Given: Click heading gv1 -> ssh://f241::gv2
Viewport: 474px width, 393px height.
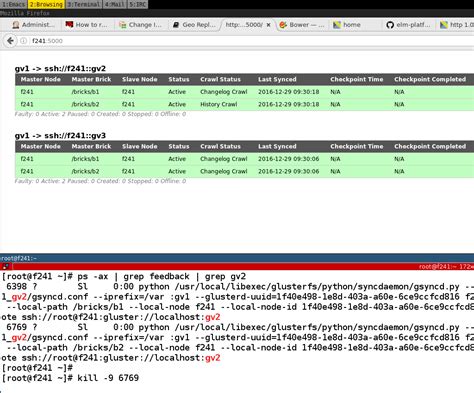Looking at the screenshot, I should (60, 69).
